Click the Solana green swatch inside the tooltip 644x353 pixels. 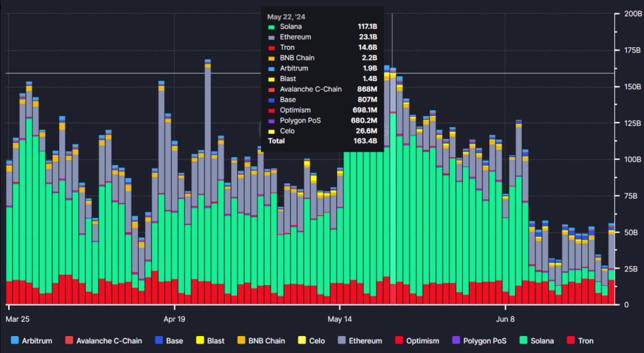coord(271,27)
